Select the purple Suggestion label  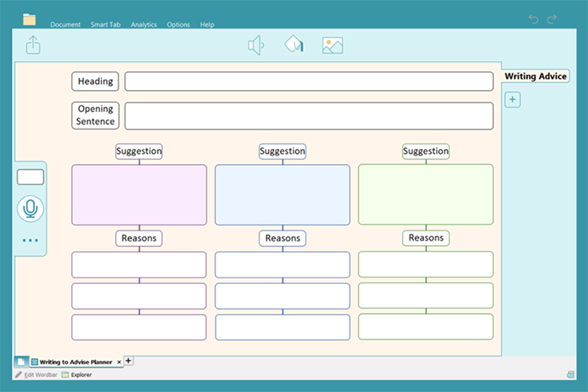139,151
